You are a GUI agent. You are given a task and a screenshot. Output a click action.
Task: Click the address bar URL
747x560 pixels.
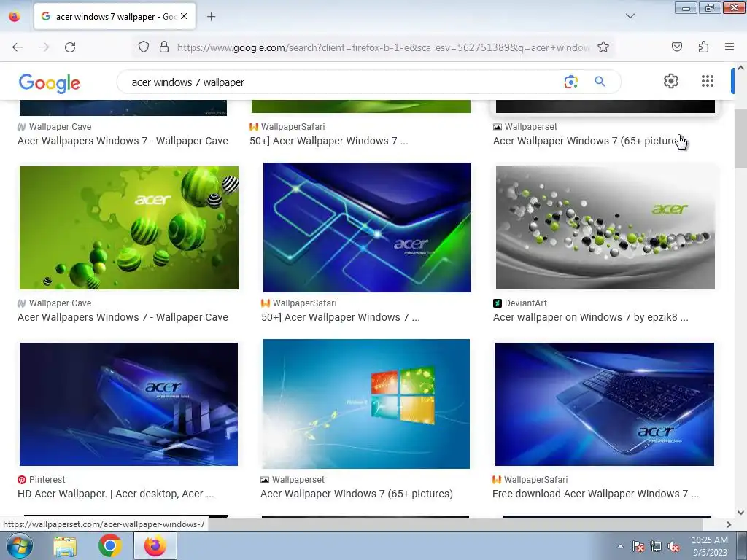coord(384,47)
